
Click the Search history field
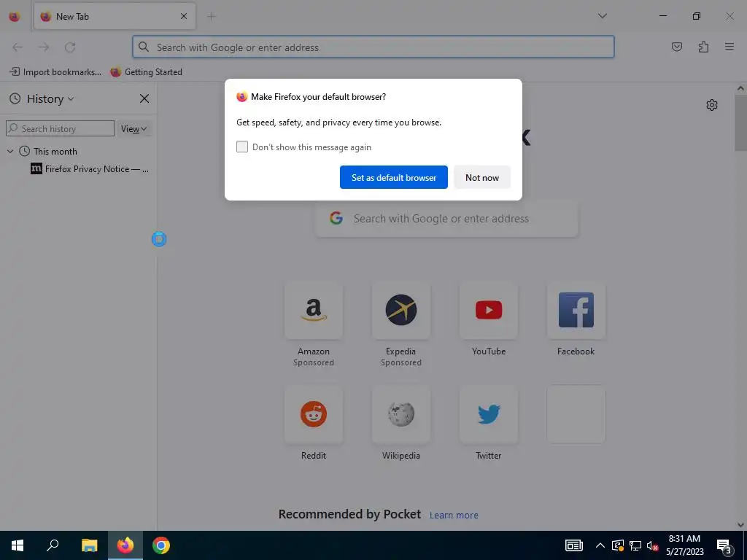pos(60,128)
